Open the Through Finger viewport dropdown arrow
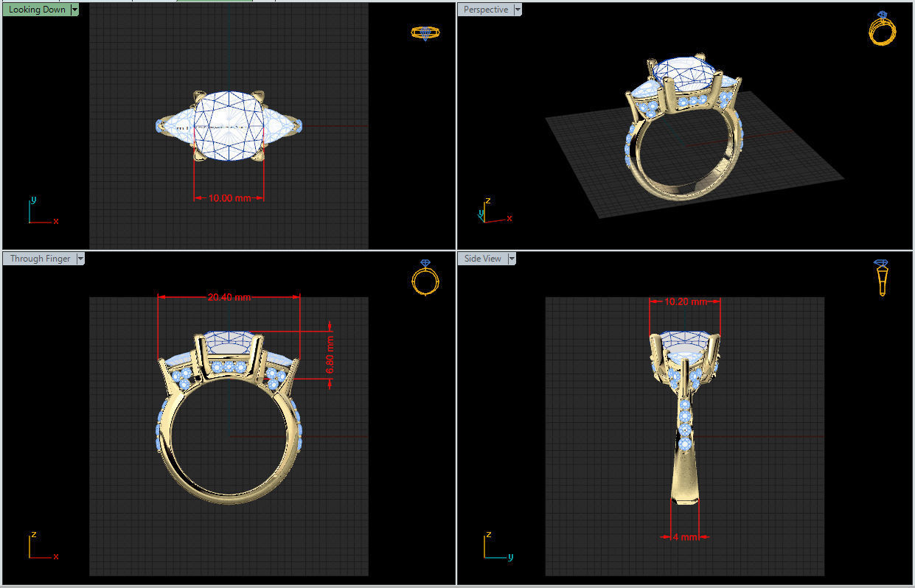 tap(80, 259)
